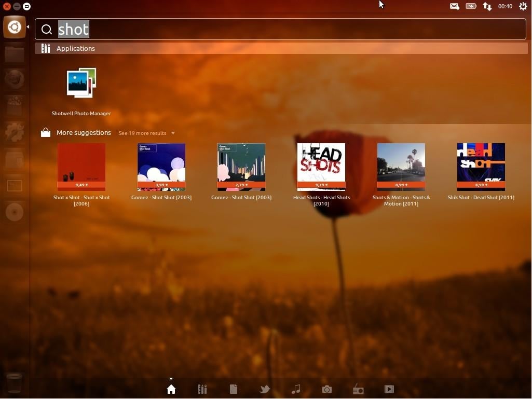Open Firefox from the launcher
The height and width of the screenshot is (399, 532).
[x=14, y=79]
